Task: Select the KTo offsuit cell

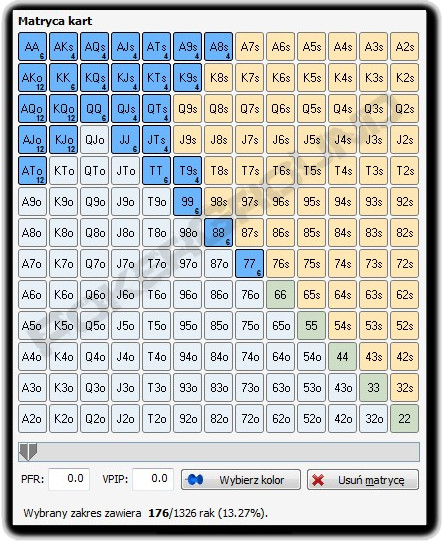Action: (x=63, y=171)
